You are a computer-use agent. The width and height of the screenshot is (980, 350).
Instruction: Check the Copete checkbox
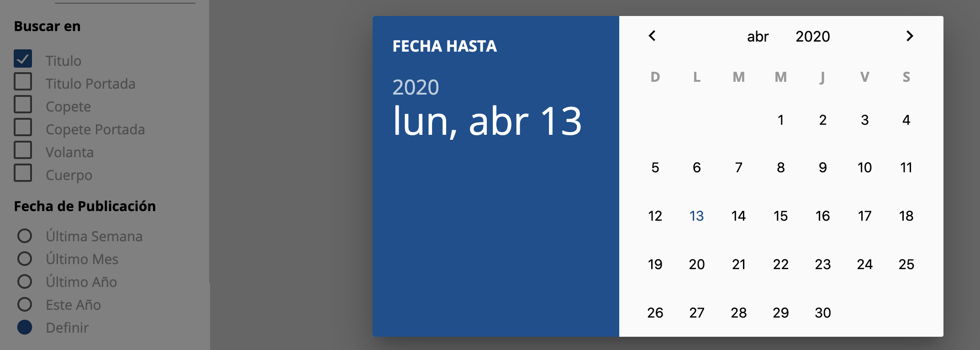23,105
